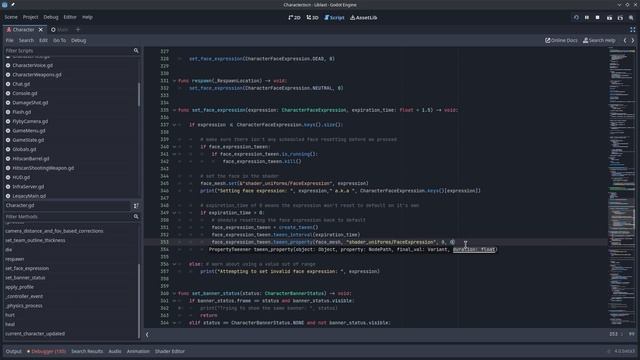
Task: Collapse func set_banner_status fold arrow
Action: click(x=174, y=293)
